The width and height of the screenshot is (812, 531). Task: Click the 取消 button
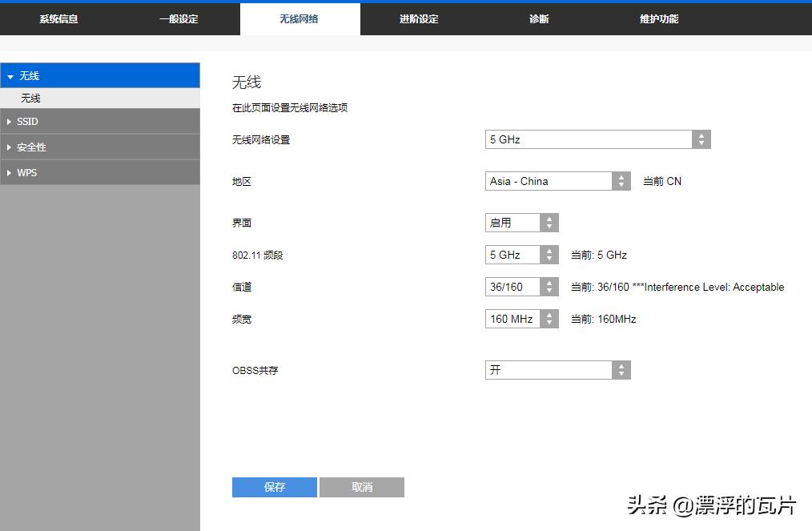(362, 487)
